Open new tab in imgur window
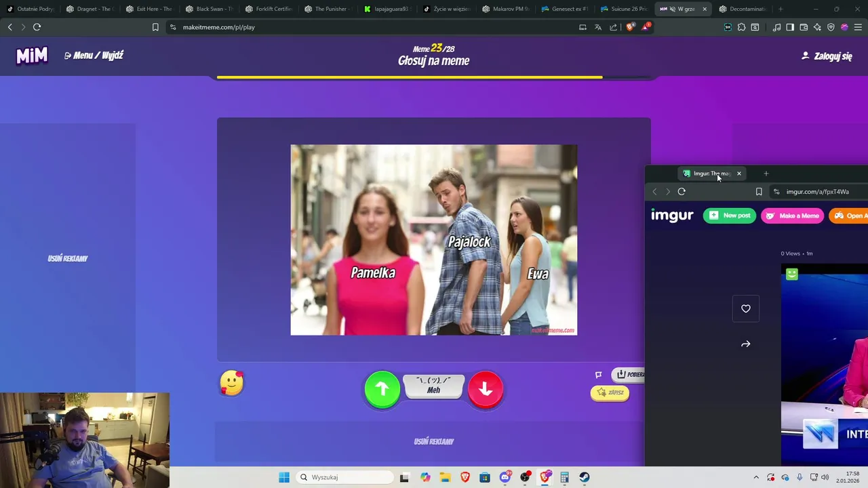868x488 pixels. click(766, 174)
